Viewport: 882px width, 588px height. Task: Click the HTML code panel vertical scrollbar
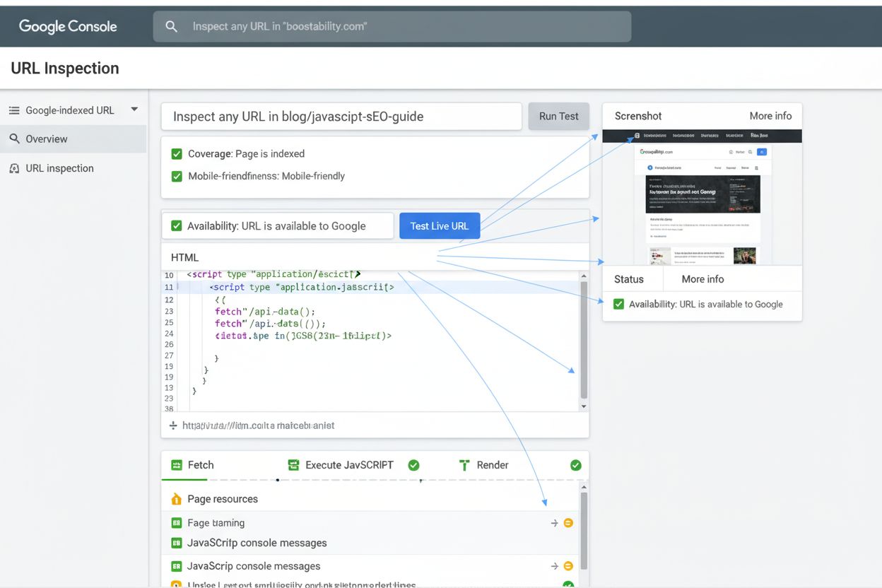coord(583,339)
